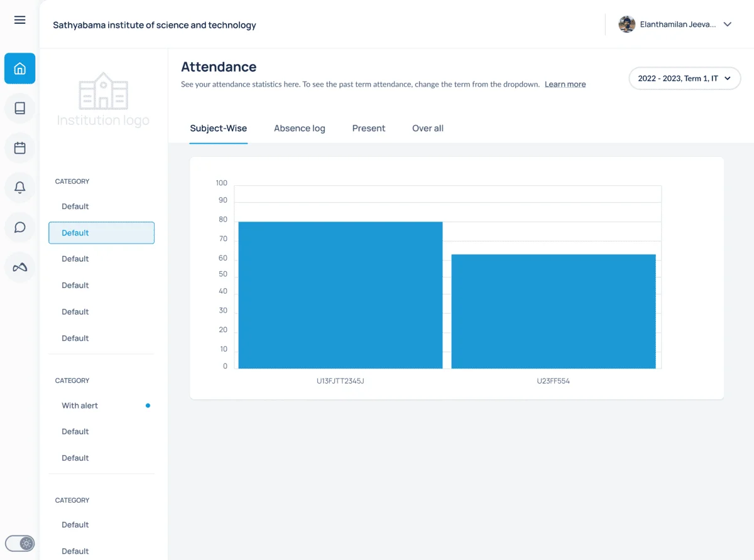Screen dimensions: 754x560
Task: Click the 50 value on the chart axis
Action: pos(222,274)
